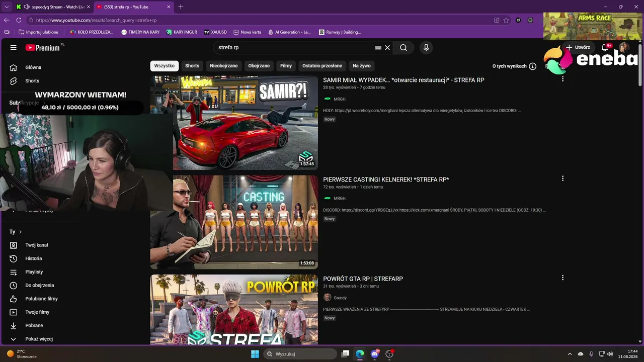Image resolution: width=644 pixels, height=362 pixels.
Task: Play the SAMIR red car thumbnail
Action: [234, 123]
